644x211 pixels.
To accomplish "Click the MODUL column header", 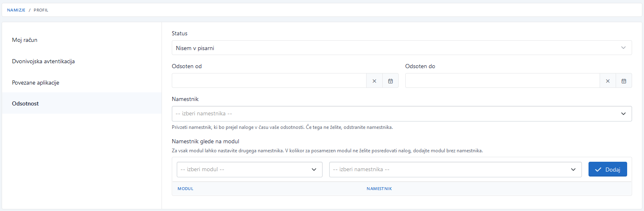I will pyautogui.click(x=185, y=189).
